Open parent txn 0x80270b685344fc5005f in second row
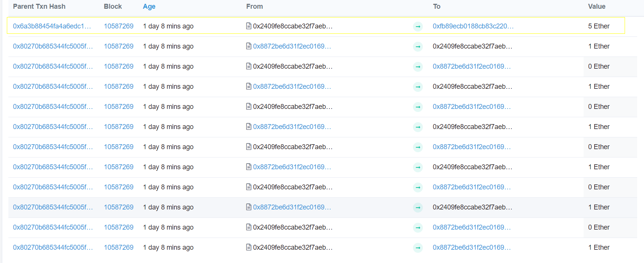 (53, 46)
